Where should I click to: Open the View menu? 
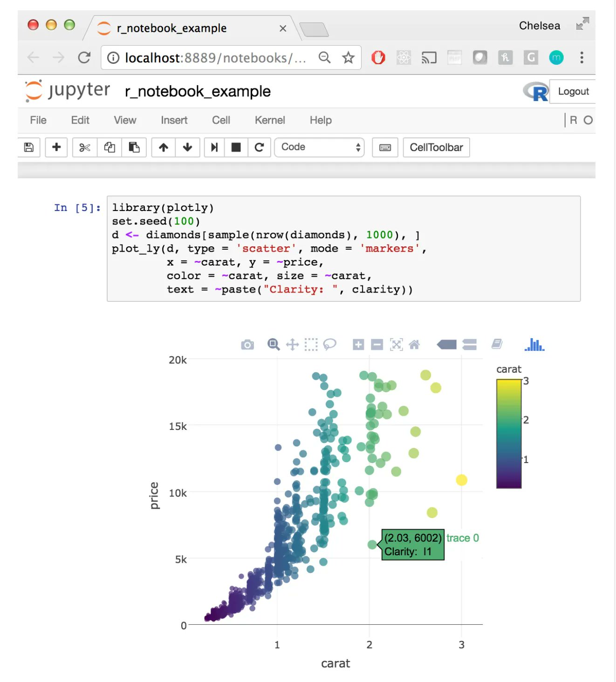[125, 120]
